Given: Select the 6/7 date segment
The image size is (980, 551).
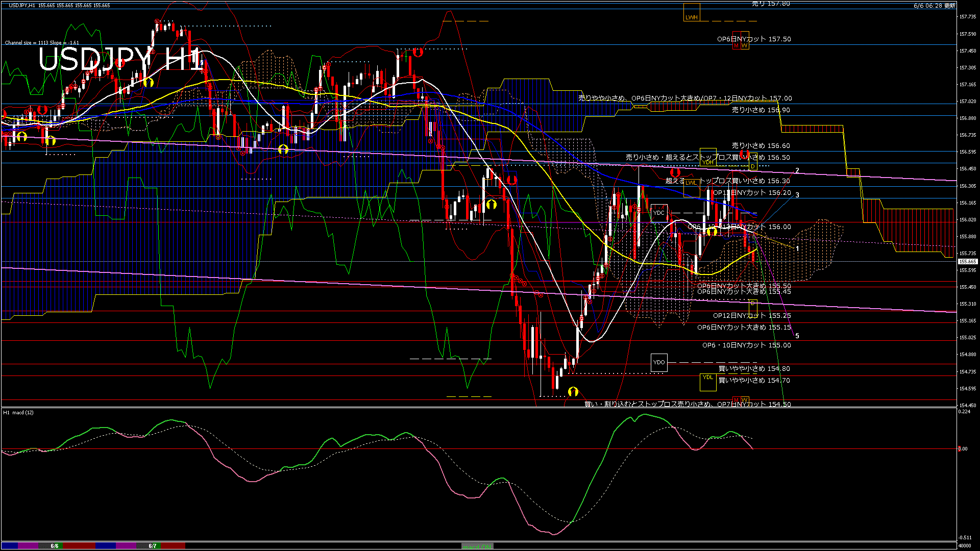Looking at the screenshot, I should (153, 546).
